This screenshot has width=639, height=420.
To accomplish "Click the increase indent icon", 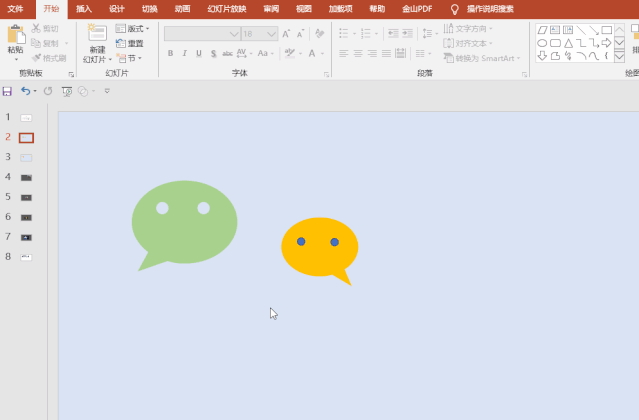I will (407, 33).
